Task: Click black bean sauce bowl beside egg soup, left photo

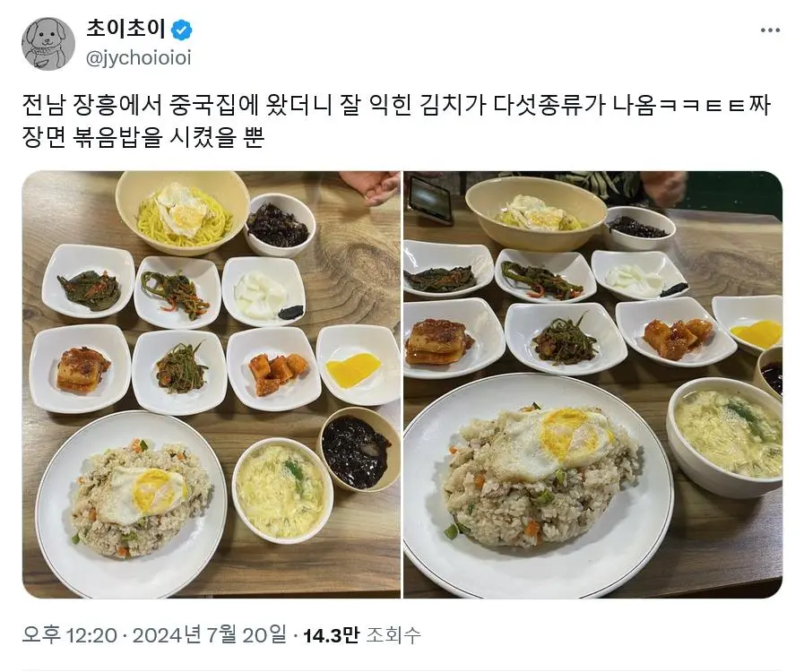Action: [x=358, y=448]
